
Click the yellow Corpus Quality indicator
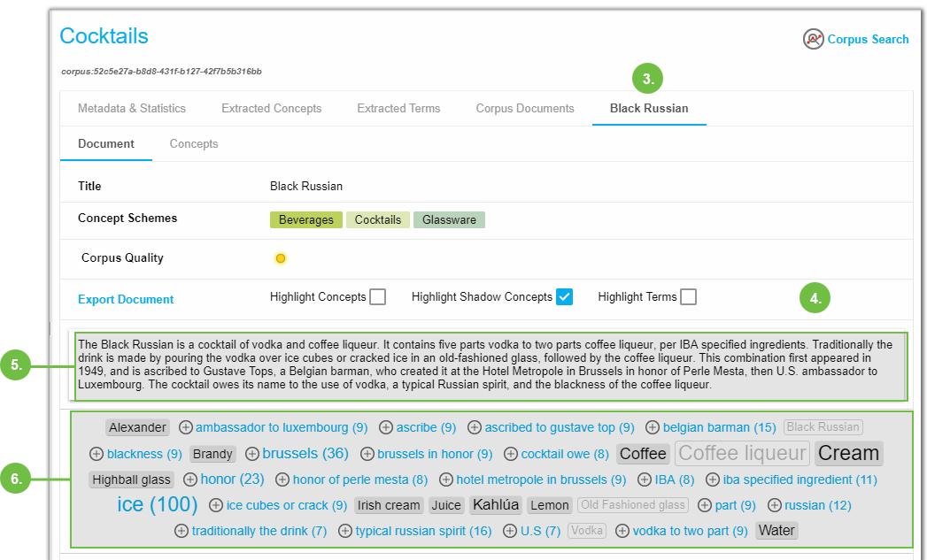tap(281, 258)
